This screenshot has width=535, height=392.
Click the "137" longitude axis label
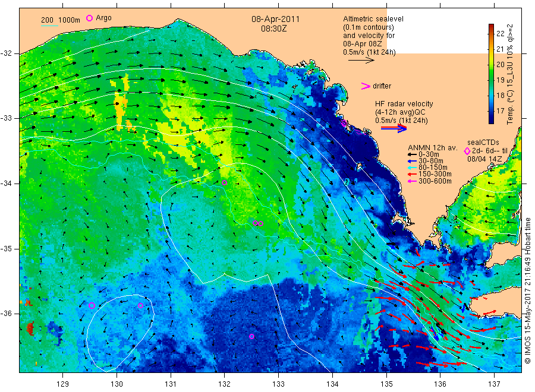[x=494, y=384]
